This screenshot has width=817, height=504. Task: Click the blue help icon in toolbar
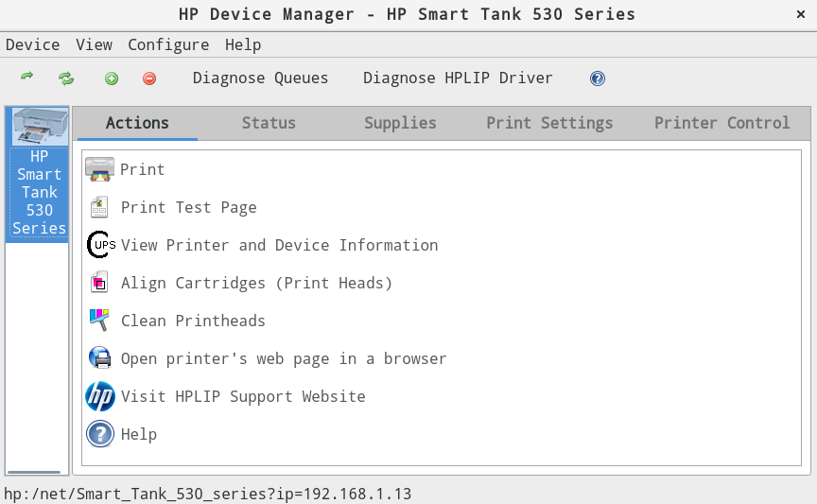[597, 78]
